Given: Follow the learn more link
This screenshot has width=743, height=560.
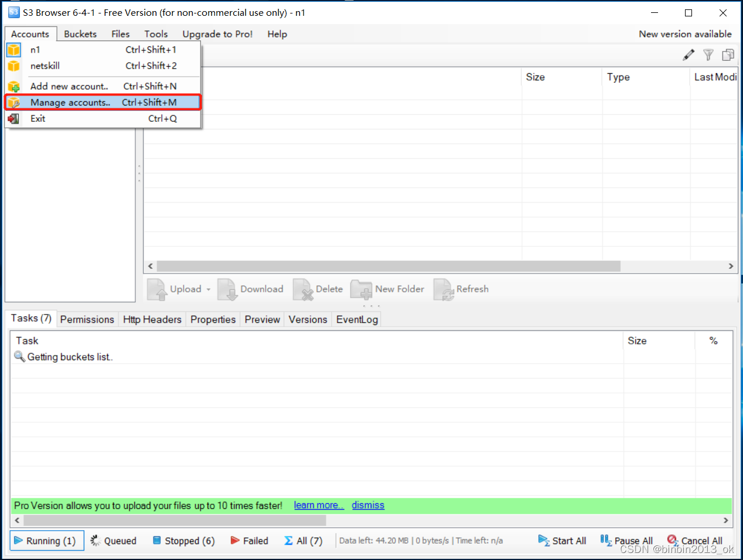Looking at the screenshot, I should coord(319,505).
